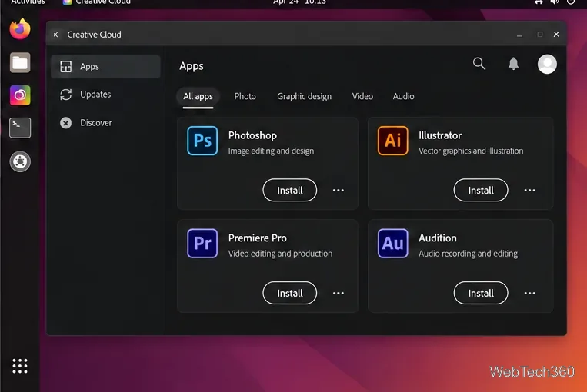Open Discover in the sidebar
Viewport: 587px width, 392px height.
point(105,123)
